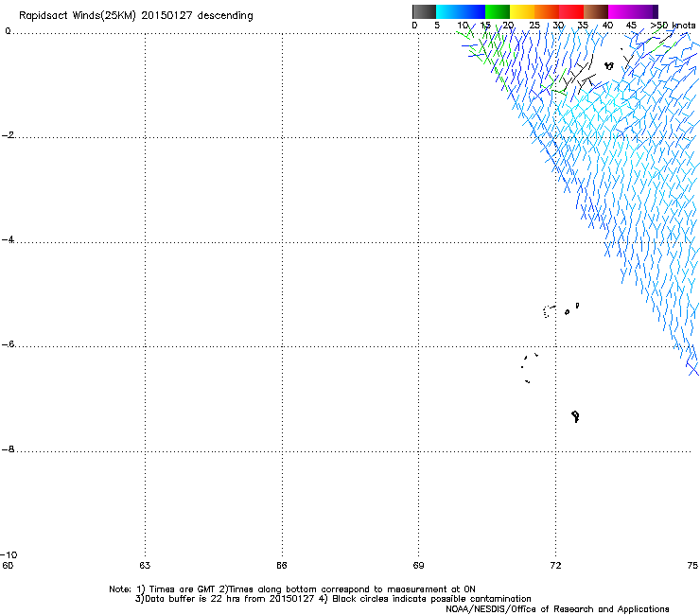Click the legend value '45' under color bar
This screenshot has height=615, width=700.
coord(631,26)
